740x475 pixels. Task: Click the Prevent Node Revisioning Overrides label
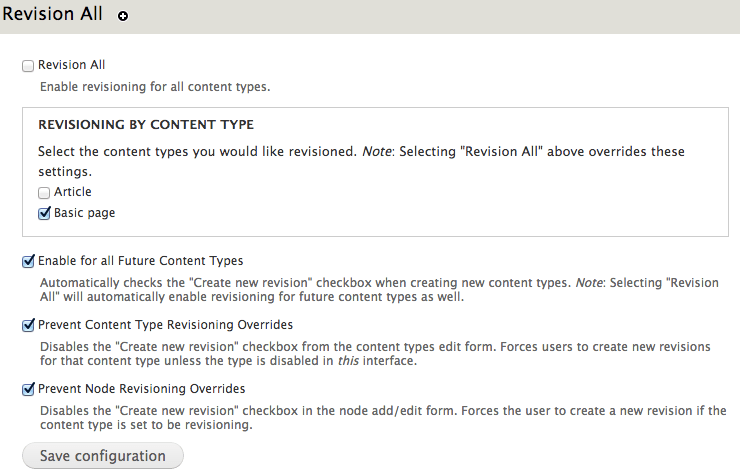142,389
